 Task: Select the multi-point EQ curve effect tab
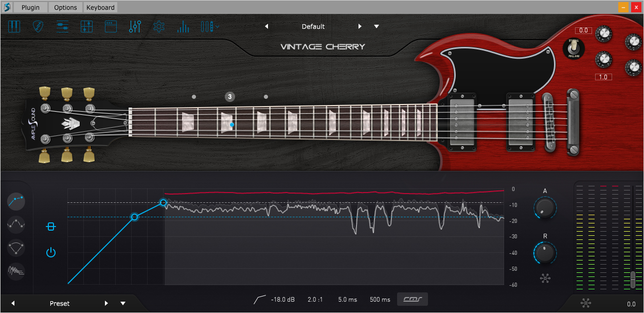pos(16,224)
